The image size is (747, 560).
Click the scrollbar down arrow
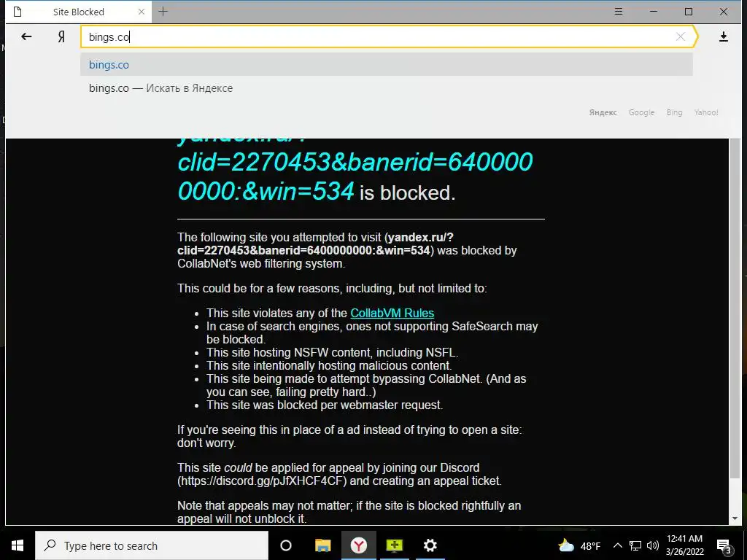point(735,518)
